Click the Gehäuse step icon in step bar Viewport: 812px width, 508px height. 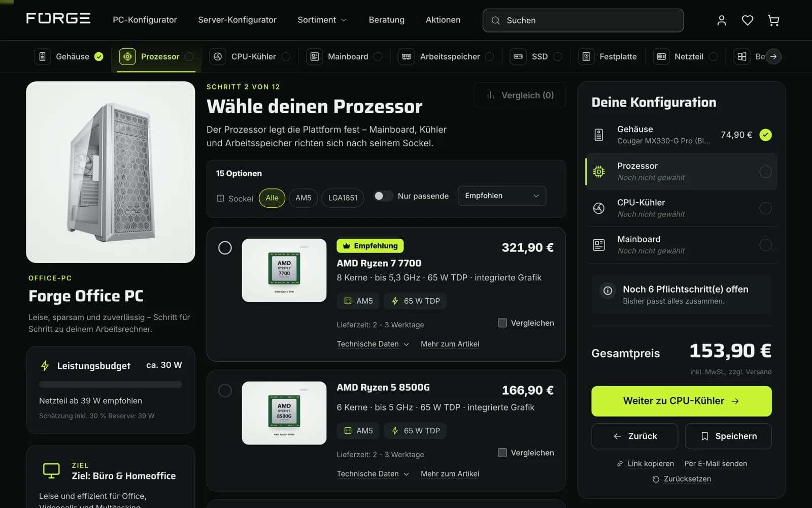[x=43, y=56]
